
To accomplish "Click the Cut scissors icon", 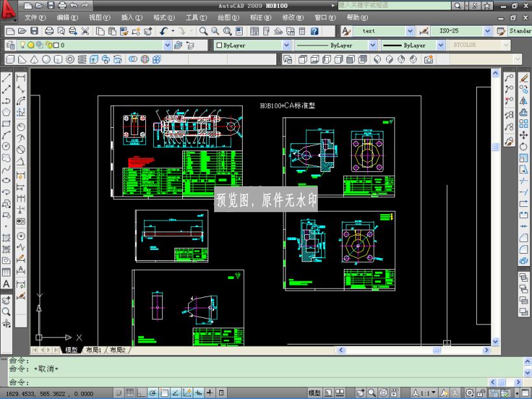I will 85,31.
